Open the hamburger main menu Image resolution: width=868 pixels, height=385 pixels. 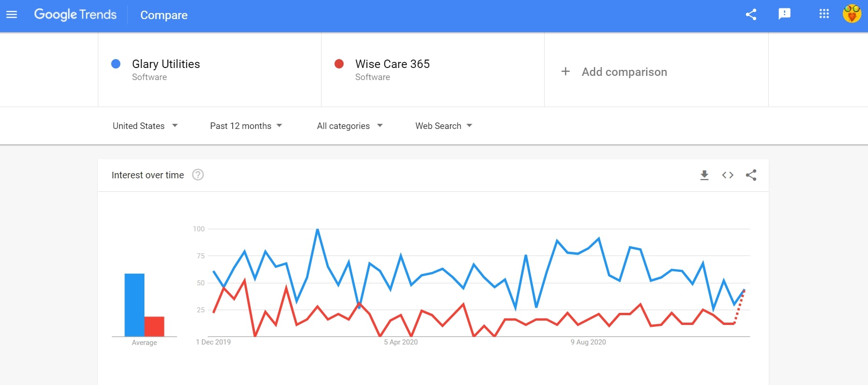pyautogui.click(x=12, y=14)
